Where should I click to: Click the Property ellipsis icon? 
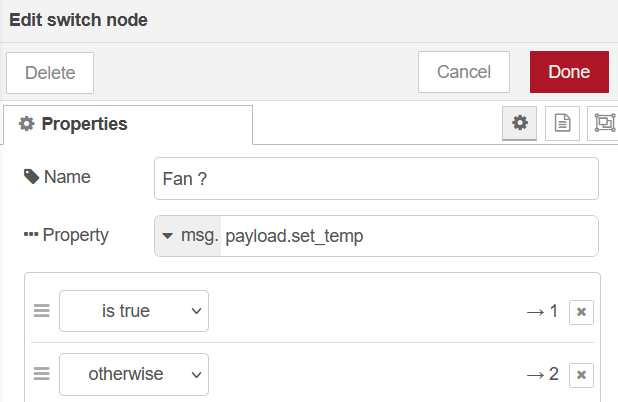31,236
